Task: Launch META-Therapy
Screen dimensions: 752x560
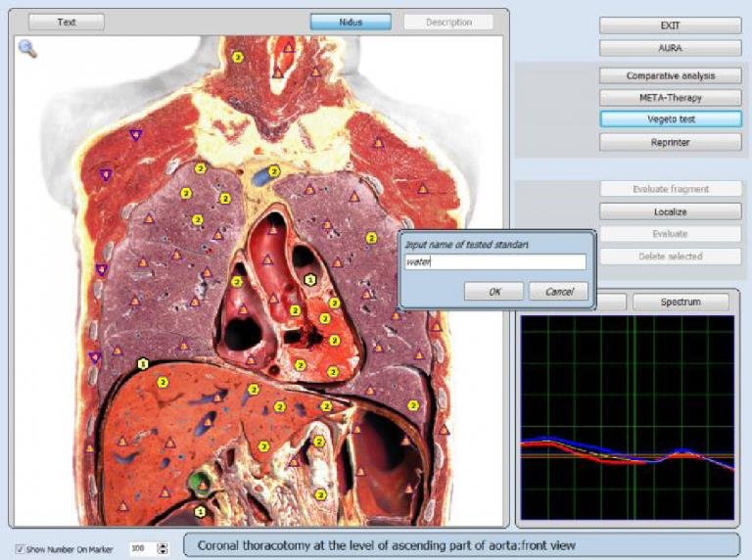Action: [670, 98]
